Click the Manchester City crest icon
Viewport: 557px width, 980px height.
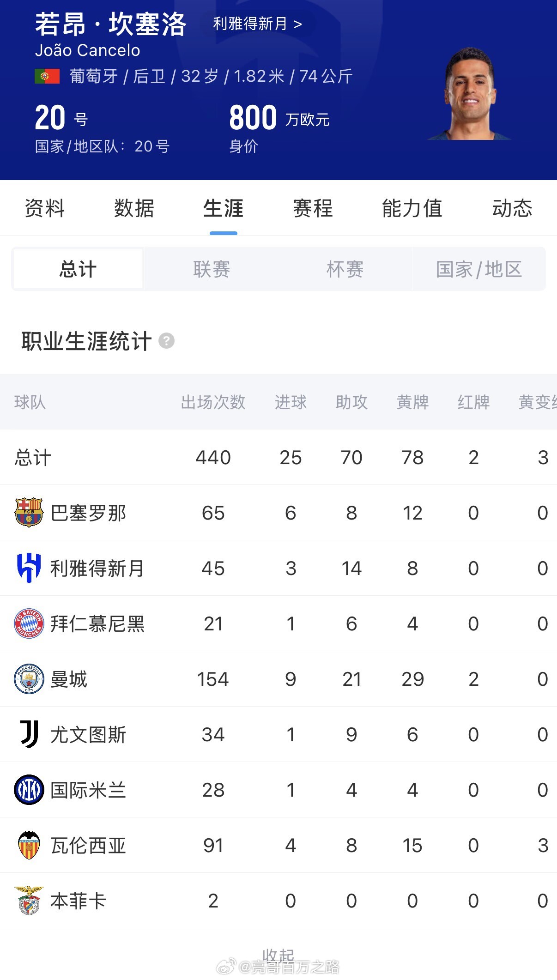29,679
